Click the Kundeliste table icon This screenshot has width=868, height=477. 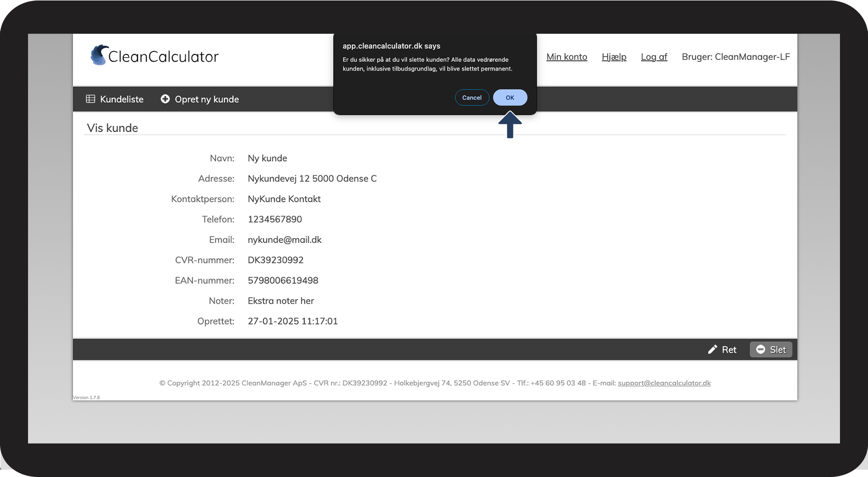click(90, 99)
